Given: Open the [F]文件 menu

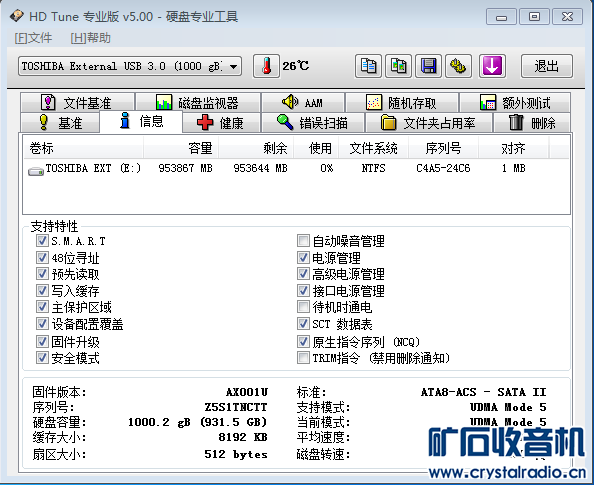Looking at the screenshot, I should (x=33, y=38).
